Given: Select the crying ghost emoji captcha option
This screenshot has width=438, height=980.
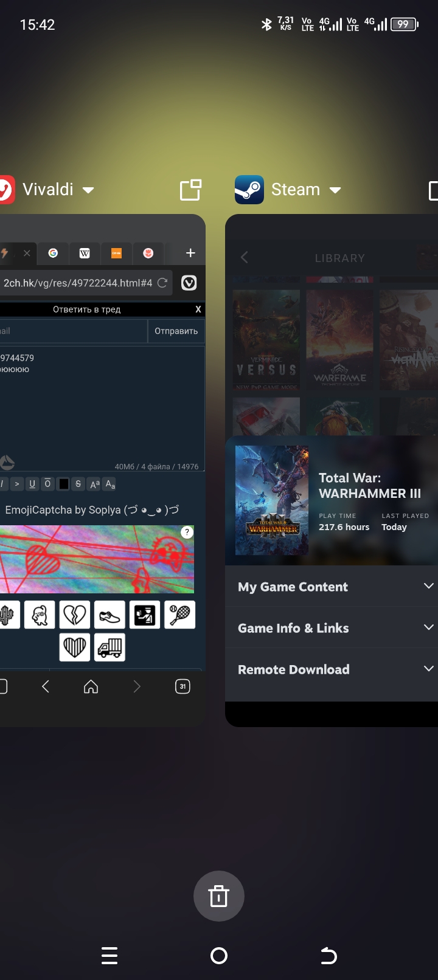Looking at the screenshot, I should 40,615.
